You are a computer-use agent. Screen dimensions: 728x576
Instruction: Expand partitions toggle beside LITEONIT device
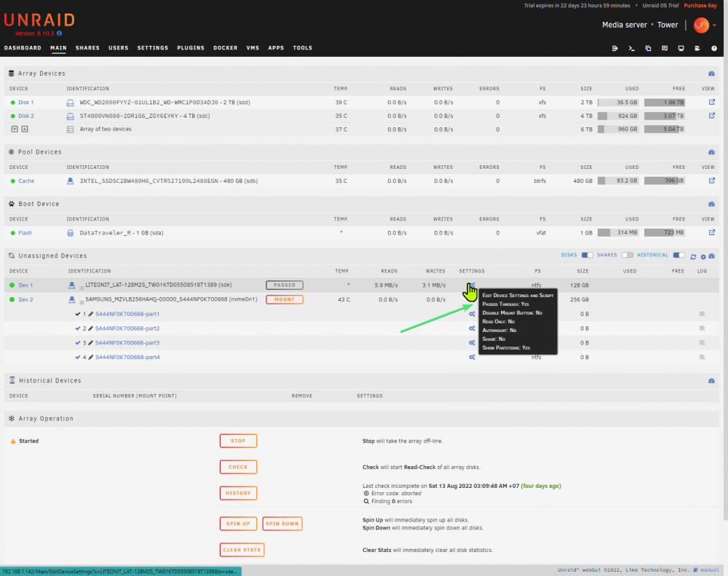[82, 288]
